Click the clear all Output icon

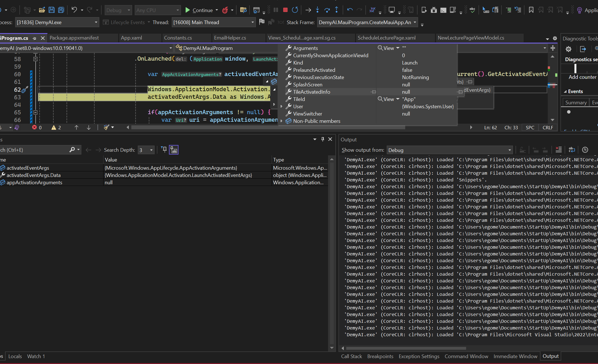(558, 150)
